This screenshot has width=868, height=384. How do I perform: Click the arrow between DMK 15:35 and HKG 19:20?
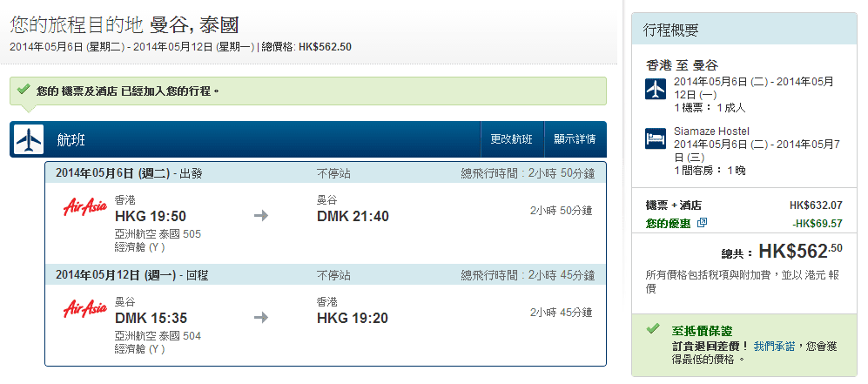coord(261,318)
